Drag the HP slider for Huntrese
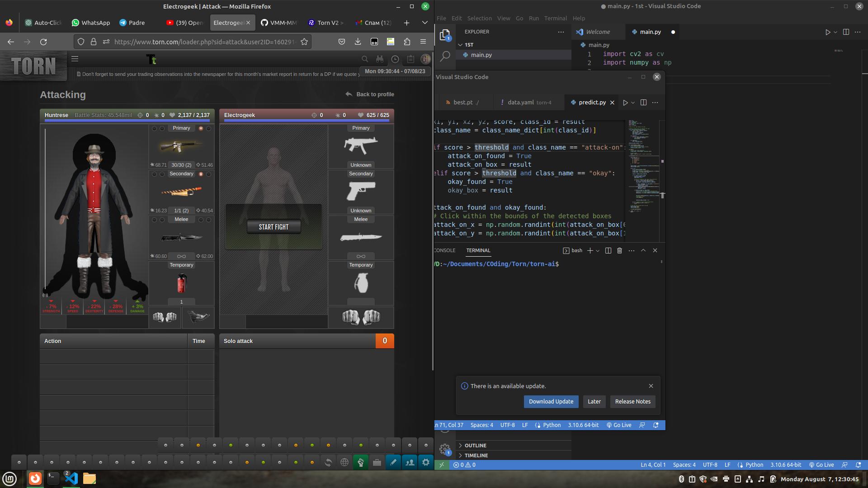This screenshot has width=868, height=488. [x=127, y=122]
